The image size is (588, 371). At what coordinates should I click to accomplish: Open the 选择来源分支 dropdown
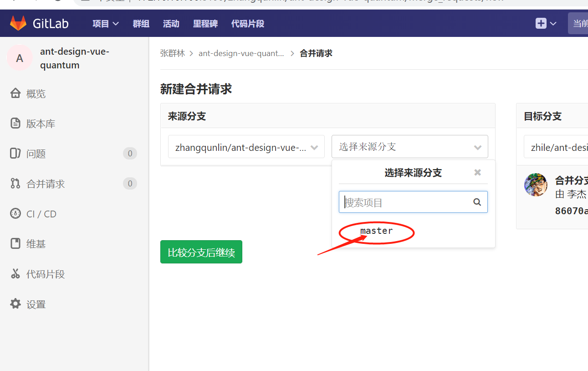point(410,147)
